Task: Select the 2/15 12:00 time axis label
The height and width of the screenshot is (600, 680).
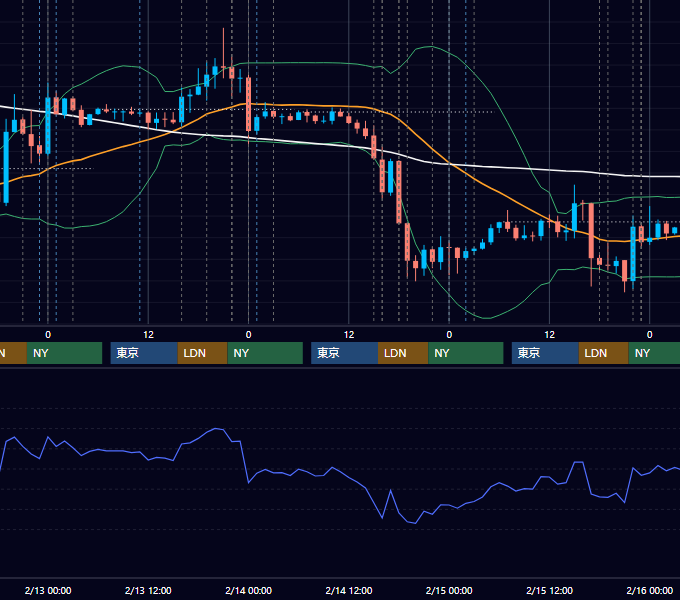Action: (x=549, y=590)
